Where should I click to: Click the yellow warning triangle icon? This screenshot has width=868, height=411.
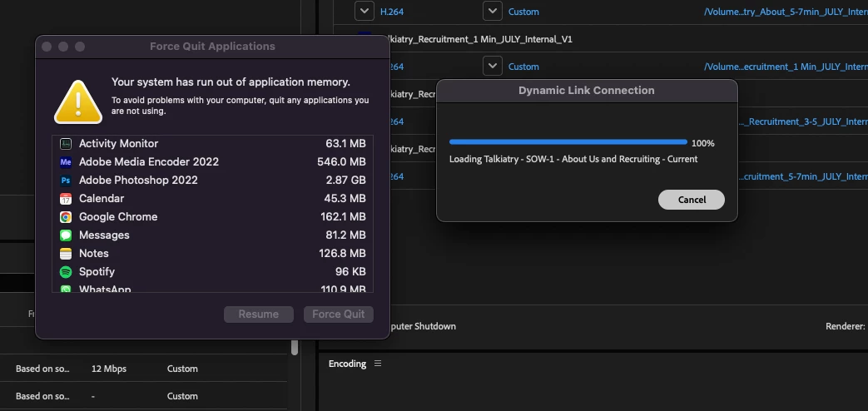(78, 102)
